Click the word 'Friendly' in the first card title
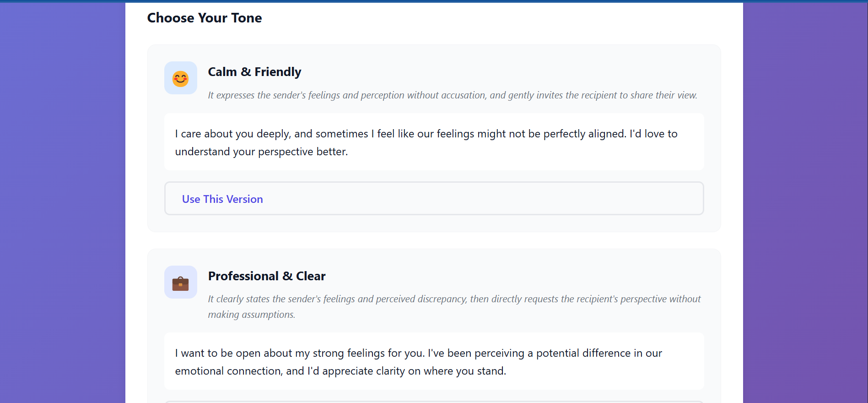868x403 pixels. tap(278, 72)
